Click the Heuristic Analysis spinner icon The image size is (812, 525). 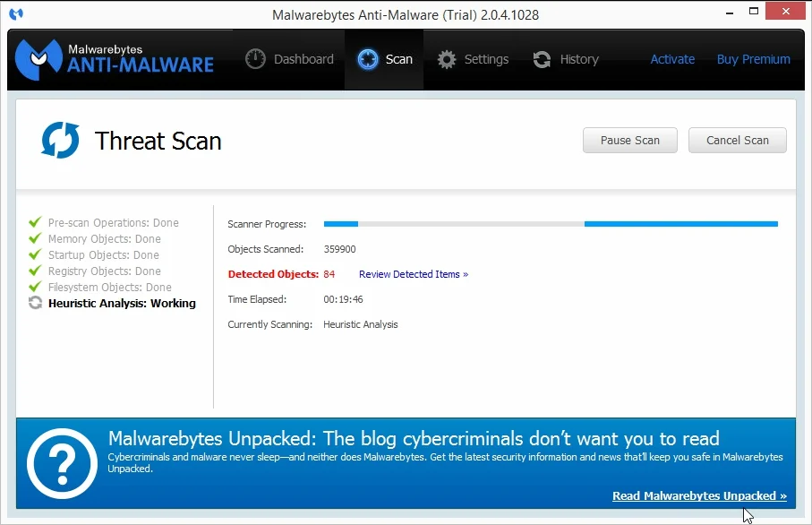click(x=35, y=303)
